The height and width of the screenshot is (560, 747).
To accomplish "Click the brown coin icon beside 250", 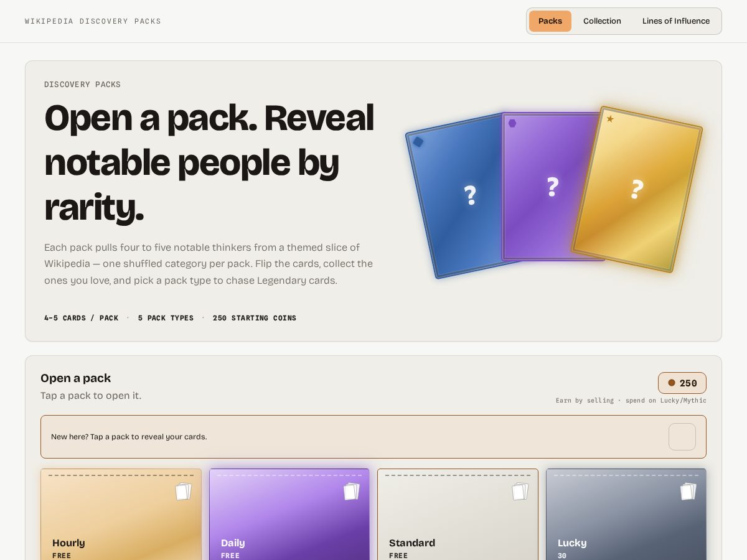I will (672, 383).
